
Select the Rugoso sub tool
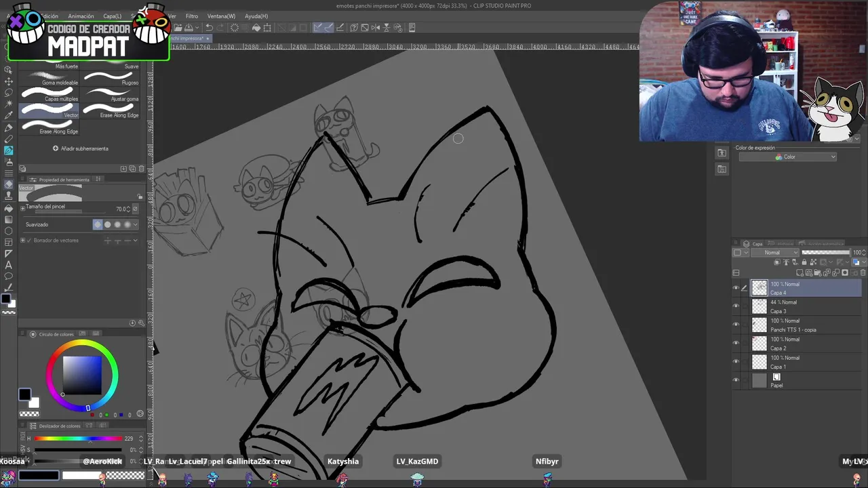tap(111, 77)
